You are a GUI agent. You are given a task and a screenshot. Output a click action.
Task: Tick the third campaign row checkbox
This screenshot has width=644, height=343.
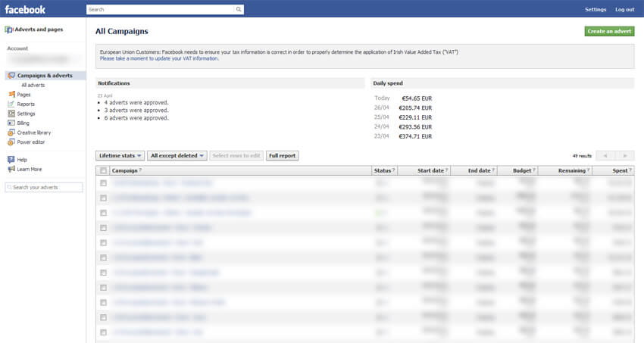coord(103,213)
